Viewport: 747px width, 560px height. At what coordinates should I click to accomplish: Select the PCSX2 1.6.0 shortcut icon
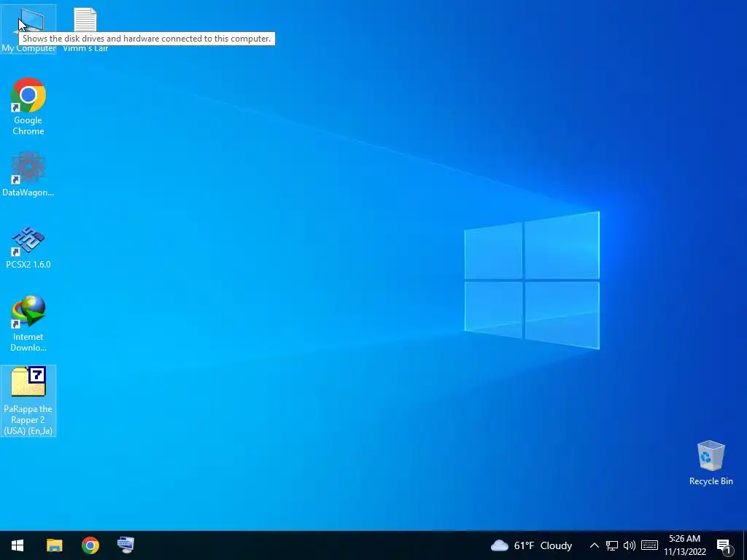[x=28, y=248]
